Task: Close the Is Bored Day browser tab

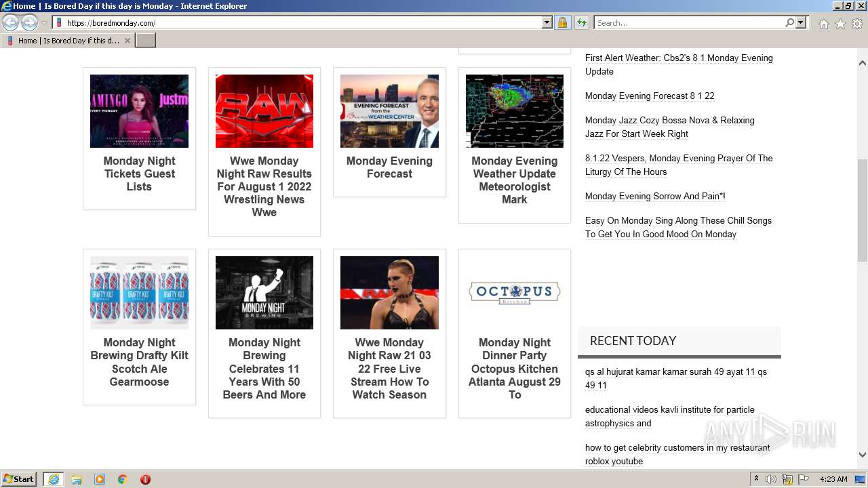Action: pyautogui.click(x=127, y=41)
